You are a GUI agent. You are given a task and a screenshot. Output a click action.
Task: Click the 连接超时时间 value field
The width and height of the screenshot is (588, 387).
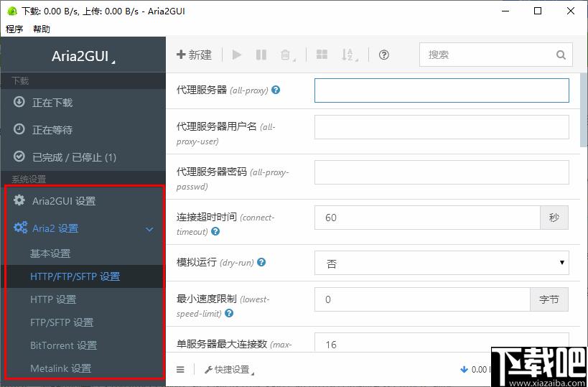point(427,218)
